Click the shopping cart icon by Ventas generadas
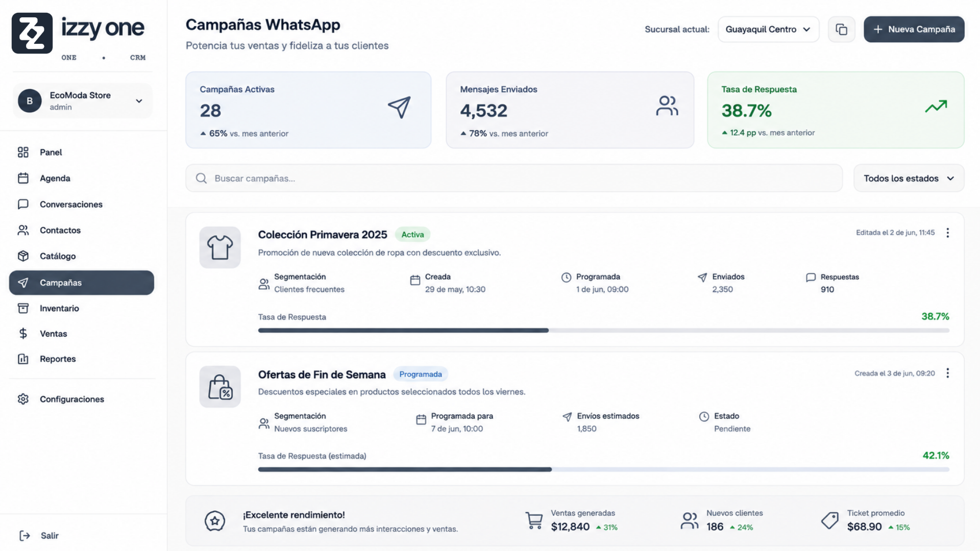980x551 pixels. pos(534,520)
